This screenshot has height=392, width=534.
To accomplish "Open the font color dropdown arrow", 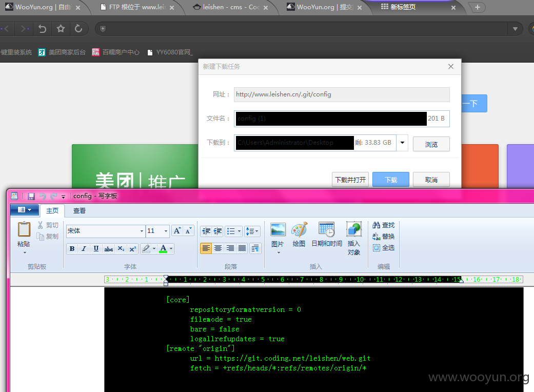I will tap(171, 249).
